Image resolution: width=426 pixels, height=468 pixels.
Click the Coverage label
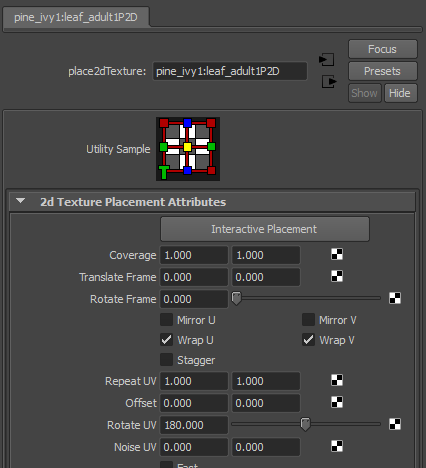point(133,255)
